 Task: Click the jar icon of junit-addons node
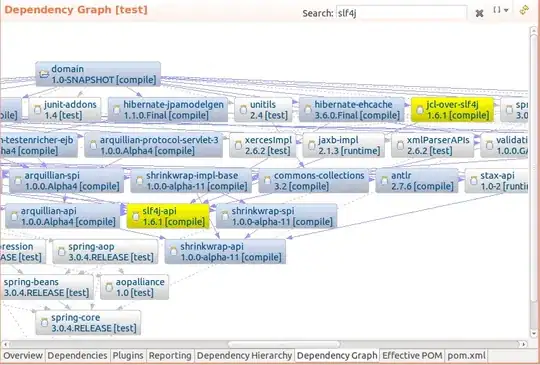[37, 110]
